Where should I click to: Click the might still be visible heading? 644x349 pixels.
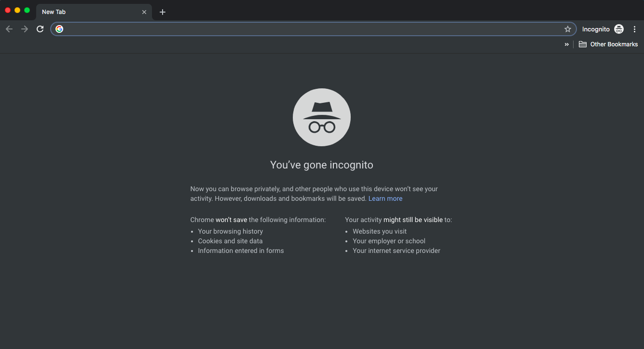coord(398,220)
